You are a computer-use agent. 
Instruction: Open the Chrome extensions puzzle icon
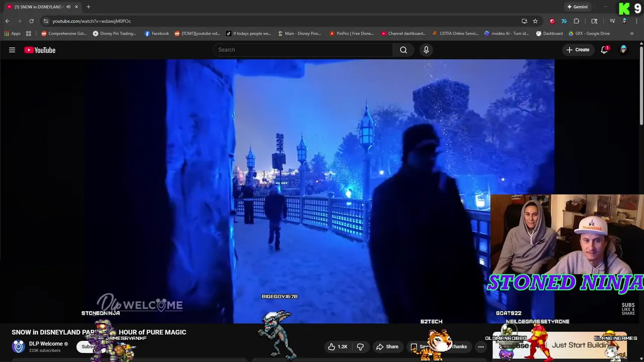[577, 21]
